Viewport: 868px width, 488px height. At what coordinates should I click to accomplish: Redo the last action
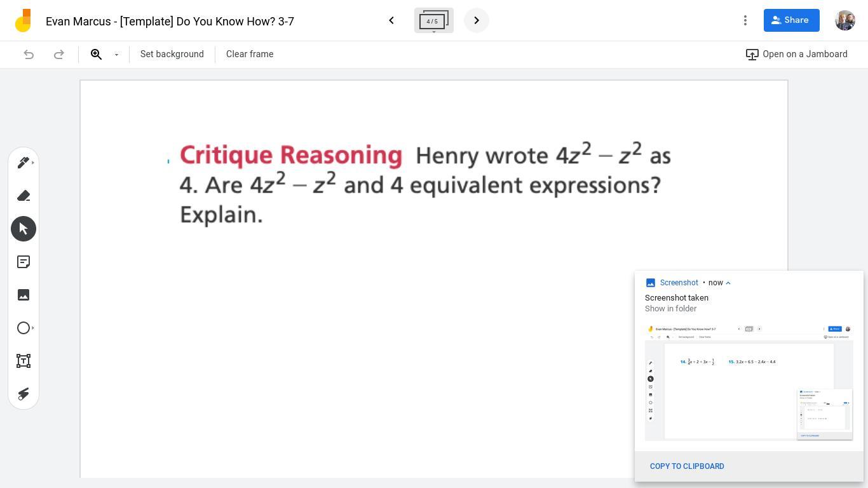pos(59,54)
